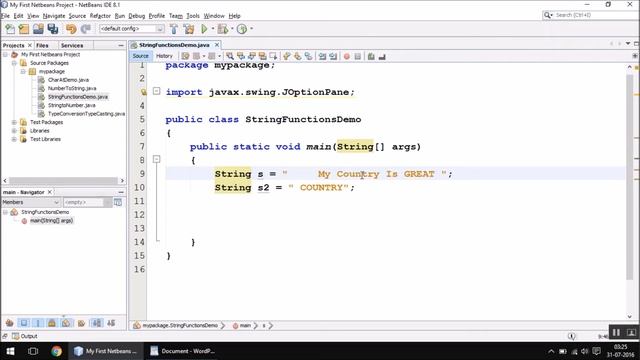Open Chrome from the Windows taskbar
Image resolution: width=640 pixels, height=360 pixels.
(x=56, y=351)
